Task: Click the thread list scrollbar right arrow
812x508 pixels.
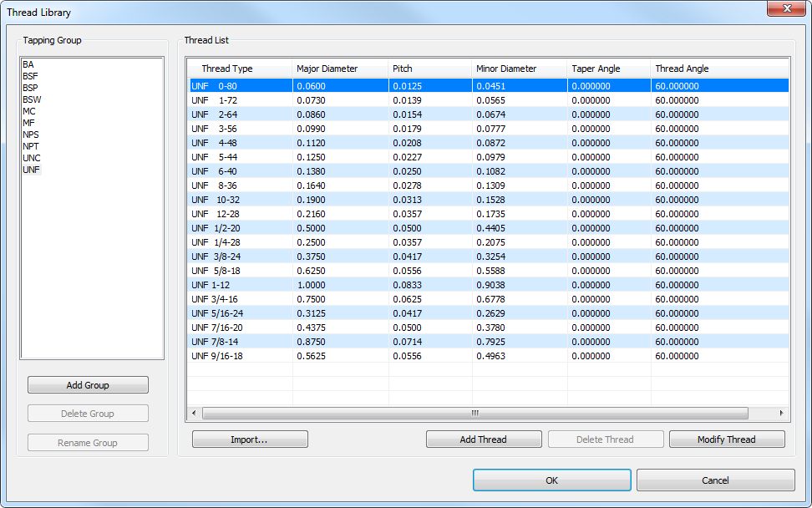Action: (781, 414)
